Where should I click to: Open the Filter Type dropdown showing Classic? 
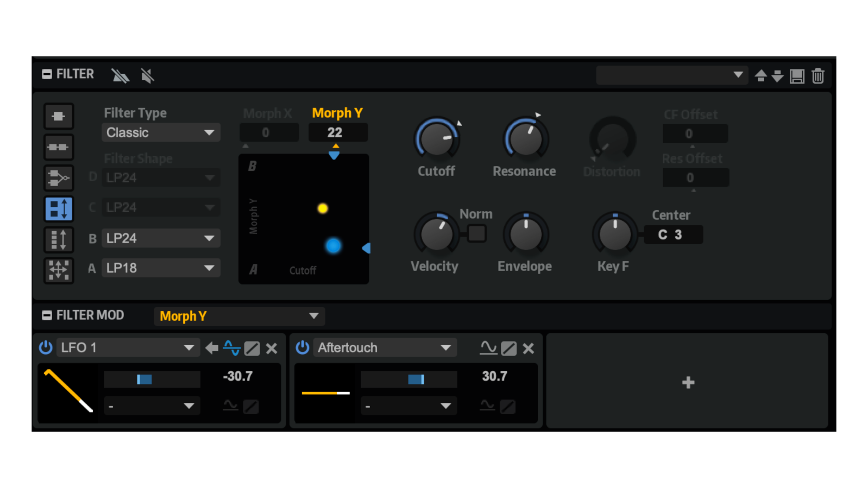pyautogui.click(x=161, y=132)
